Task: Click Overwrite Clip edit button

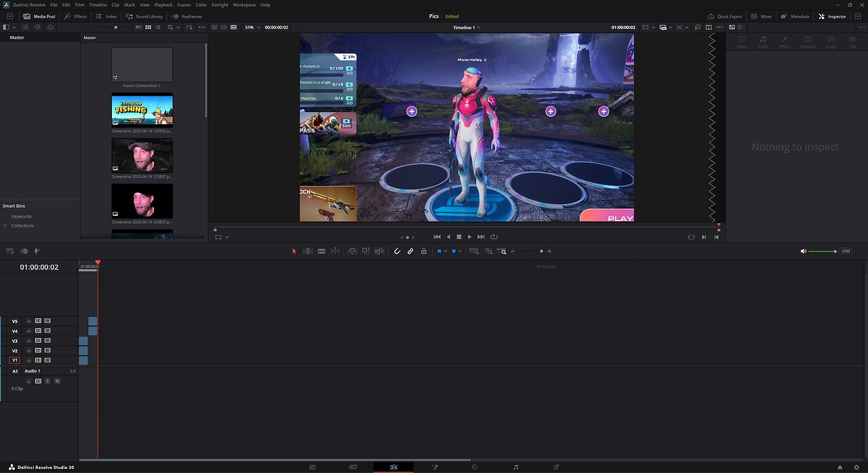Action: pos(366,251)
